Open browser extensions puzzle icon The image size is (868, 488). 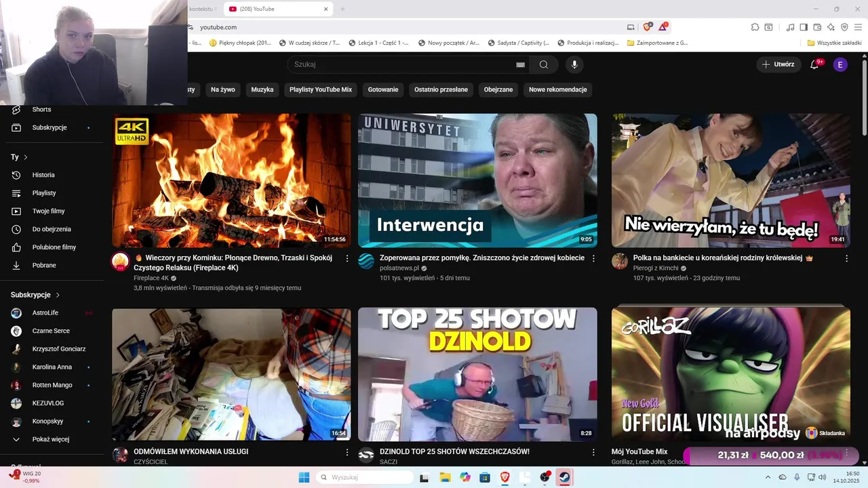(x=755, y=27)
